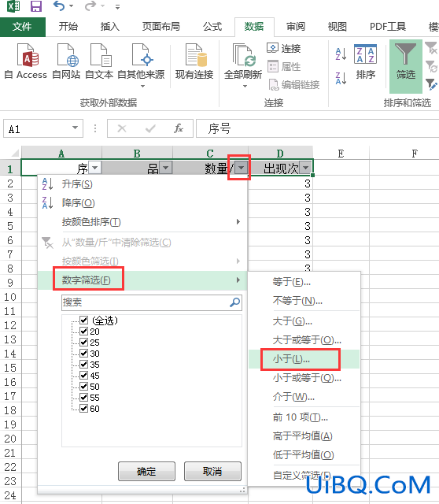Viewport: 439px width, 504px height.
Task: Expand the 全部刷新 dropdown arrow
Action: (245, 86)
